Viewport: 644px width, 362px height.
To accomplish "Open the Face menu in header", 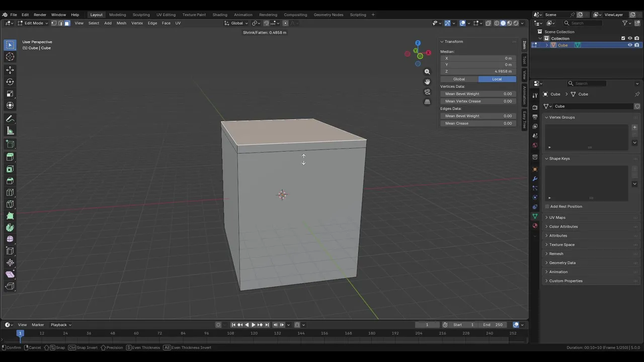I will [x=166, y=23].
